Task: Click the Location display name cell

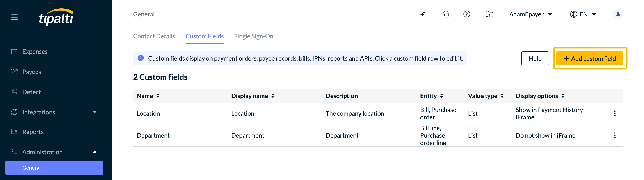Action: coord(242,113)
